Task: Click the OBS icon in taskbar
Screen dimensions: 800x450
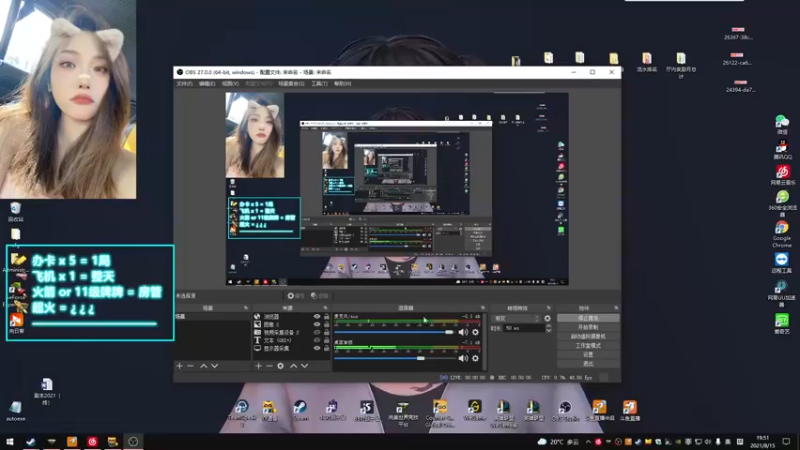Action: [x=133, y=442]
